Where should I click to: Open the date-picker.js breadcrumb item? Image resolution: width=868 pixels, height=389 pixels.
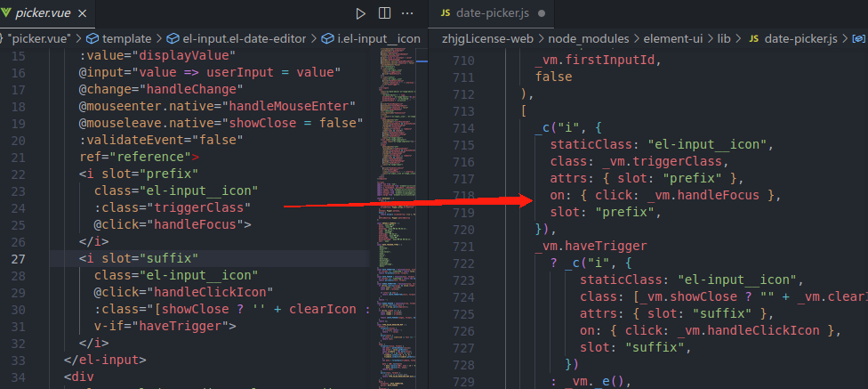800,39
